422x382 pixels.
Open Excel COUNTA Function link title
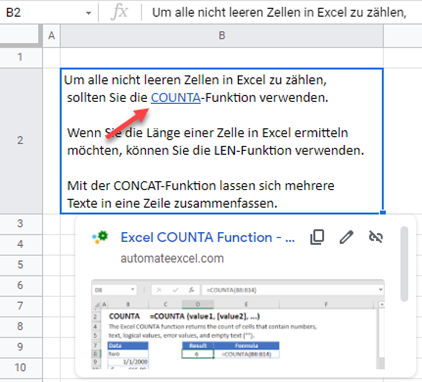207,237
